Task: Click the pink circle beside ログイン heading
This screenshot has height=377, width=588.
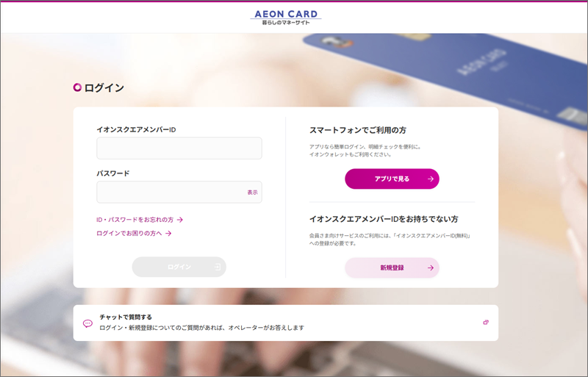Action: coord(77,87)
